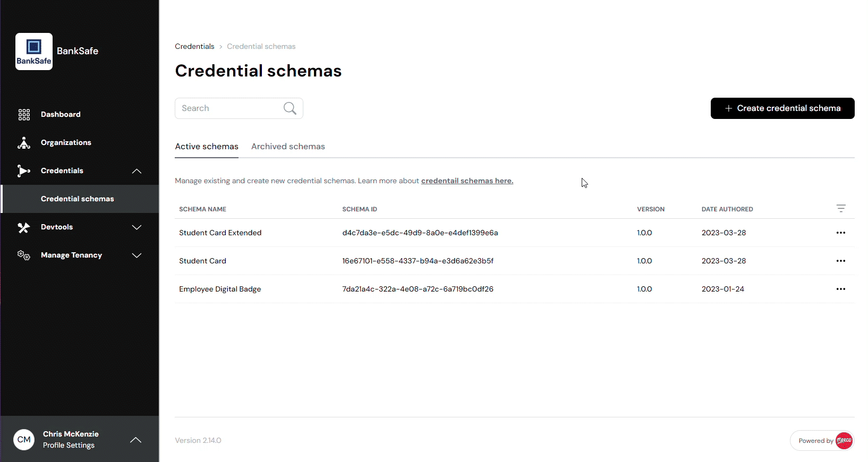Viewport: 868px width, 462px height.
Task: Click the BankSafe logo
Action: click(x=34, y=52)
